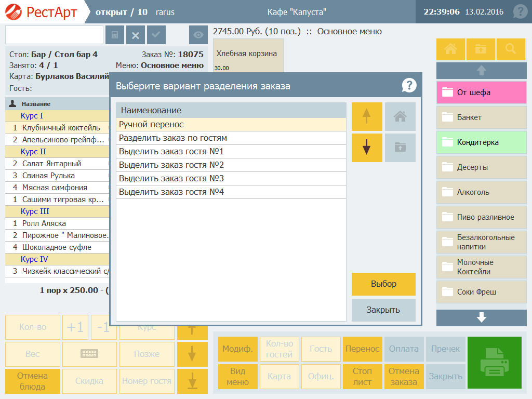
Task: Open the 'Пиво разливное' folder
Action: [x=482, y=217]
